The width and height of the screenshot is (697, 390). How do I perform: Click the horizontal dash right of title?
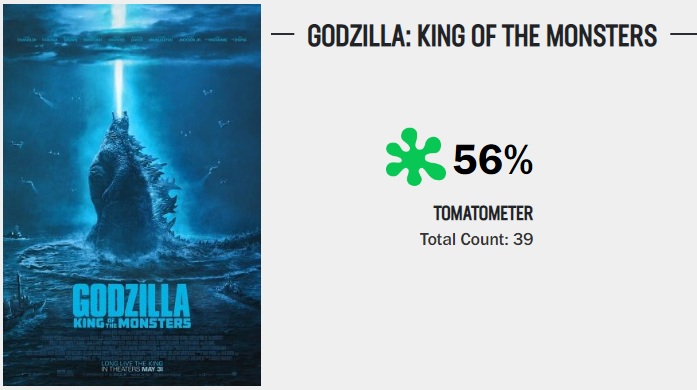(x=684, y=34)
